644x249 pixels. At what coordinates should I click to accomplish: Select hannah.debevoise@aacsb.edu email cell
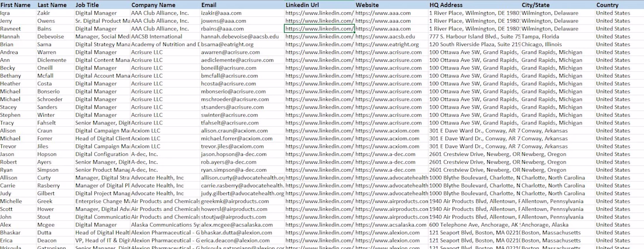[242, 36]
